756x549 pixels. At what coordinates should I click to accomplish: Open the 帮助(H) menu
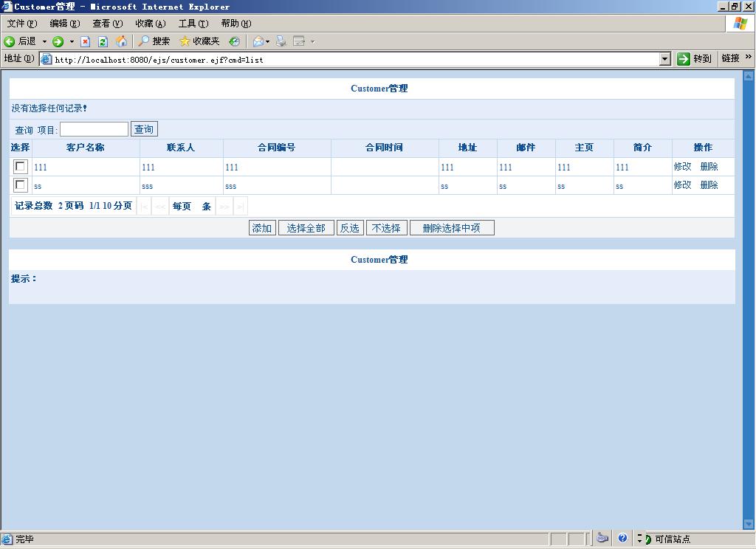click(236, 23)
